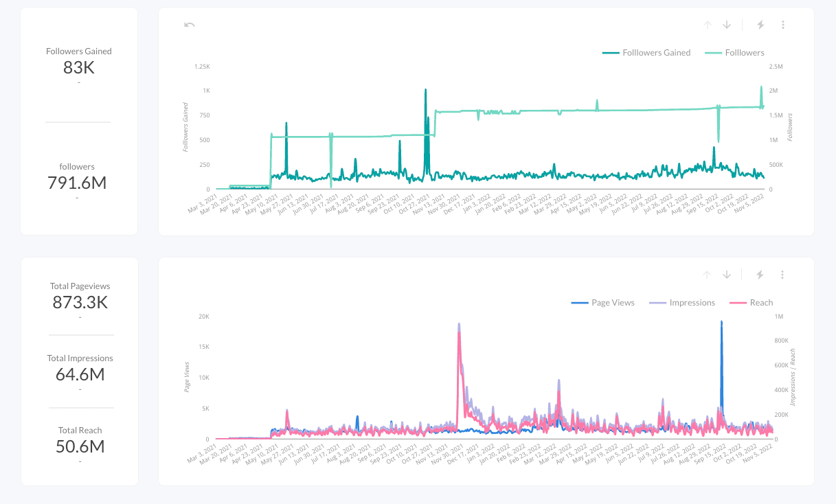Image resolution: width=836 pixels, height=504 pixels.
Task: Click the Total Pageviews 873.3K metric card
Action: click(x=78, y=295)
